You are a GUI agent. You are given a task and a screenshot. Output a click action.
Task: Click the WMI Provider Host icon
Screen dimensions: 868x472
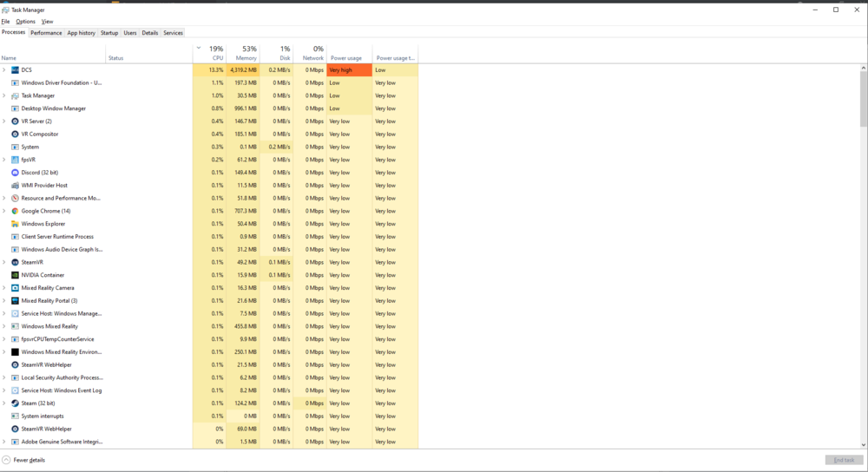tap(15, 186)
